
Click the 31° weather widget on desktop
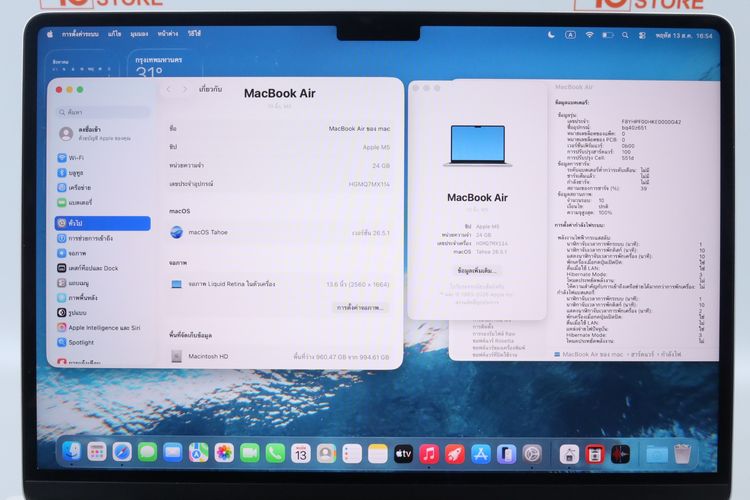tap(165, 65)
